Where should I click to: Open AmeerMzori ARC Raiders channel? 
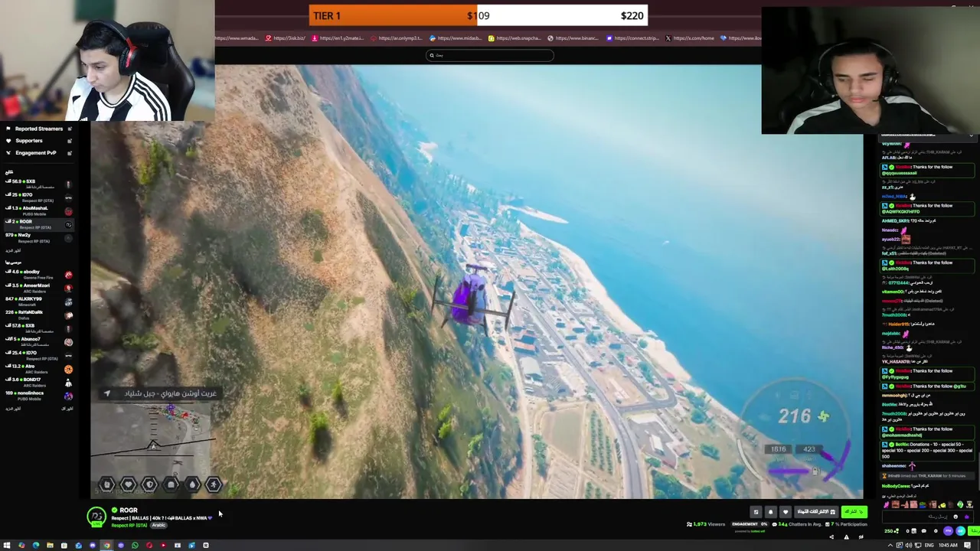(x=38, y=288)
